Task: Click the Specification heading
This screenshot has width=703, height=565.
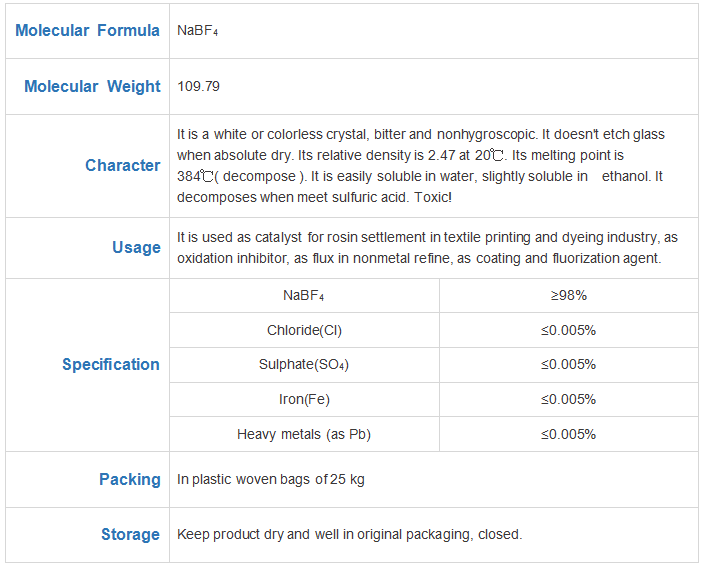Action: [111, 365]
